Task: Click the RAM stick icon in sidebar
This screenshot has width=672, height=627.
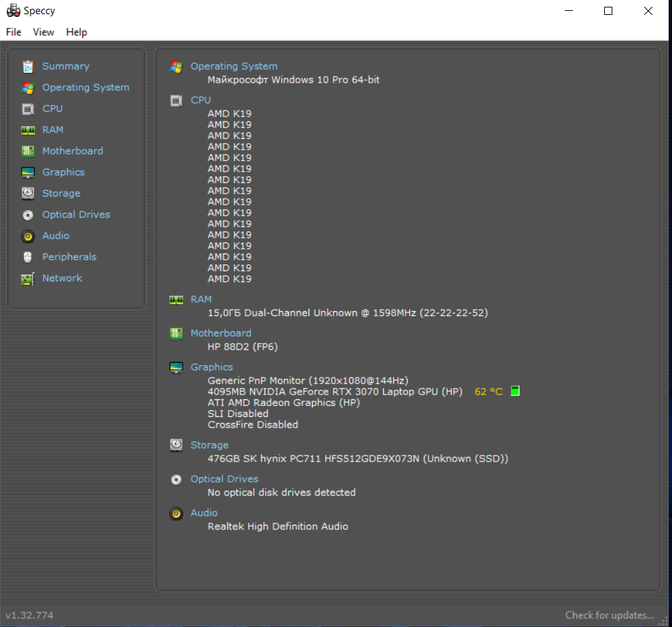Action: [x=28, y=130]
